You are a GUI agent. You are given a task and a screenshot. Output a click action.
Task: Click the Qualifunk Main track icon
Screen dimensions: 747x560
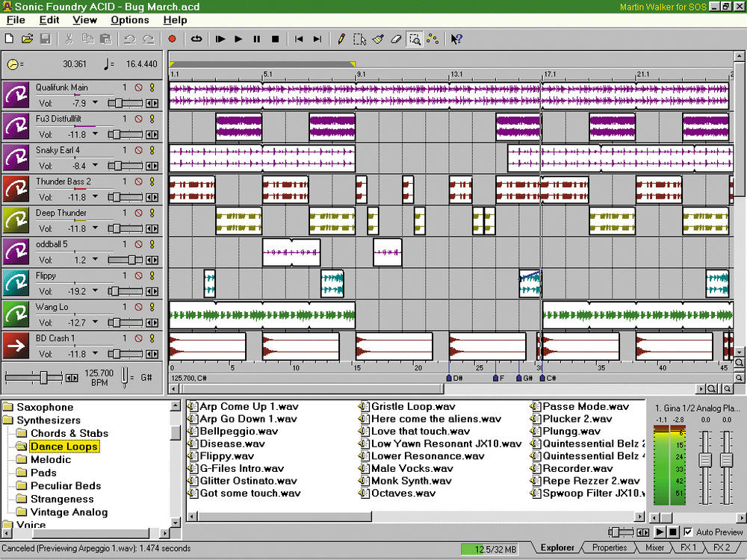[x=16, y=95]
